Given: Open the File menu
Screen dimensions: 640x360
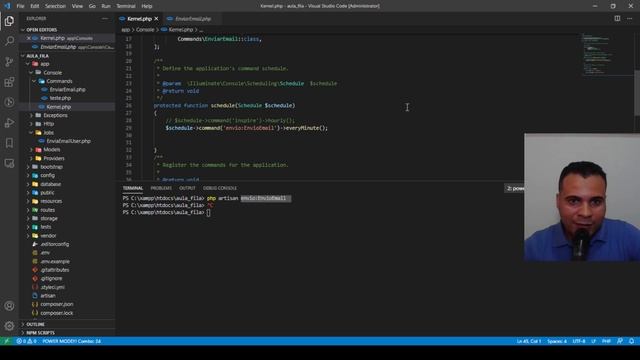Looking at the screenshot, I should tap(20, 6).
